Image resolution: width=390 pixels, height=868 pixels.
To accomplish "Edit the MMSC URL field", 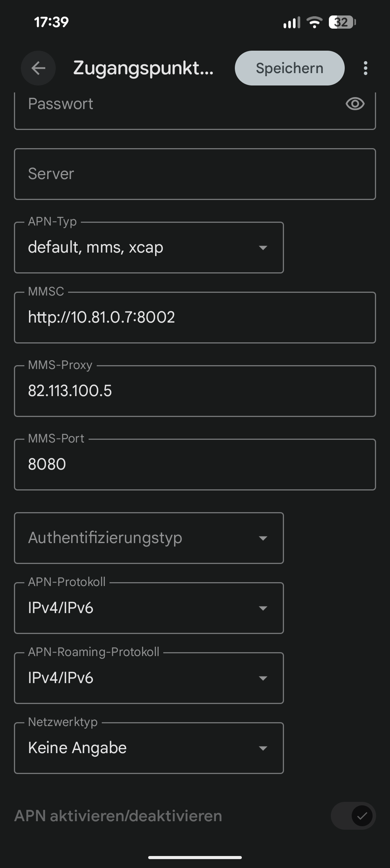I will click(195, 318).
